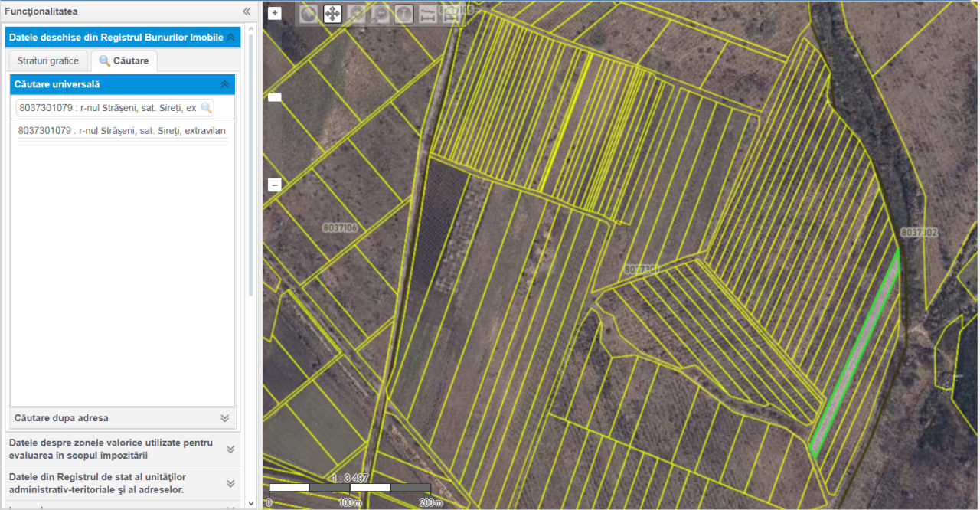This screenshot has height=510, width=980.
Task: Click the Funcționalitatea panel title
Action: [x=41, y=11]
